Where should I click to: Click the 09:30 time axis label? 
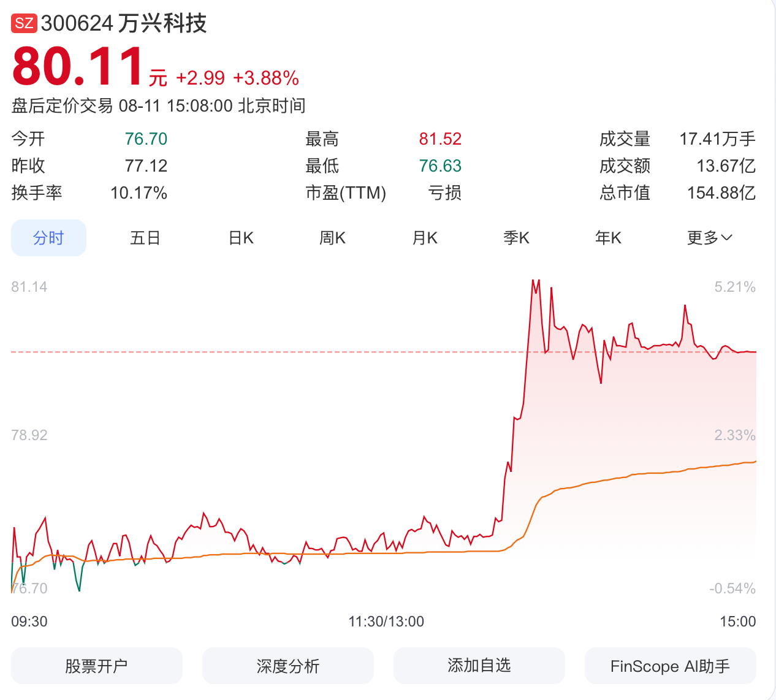(x=29, y=622)
